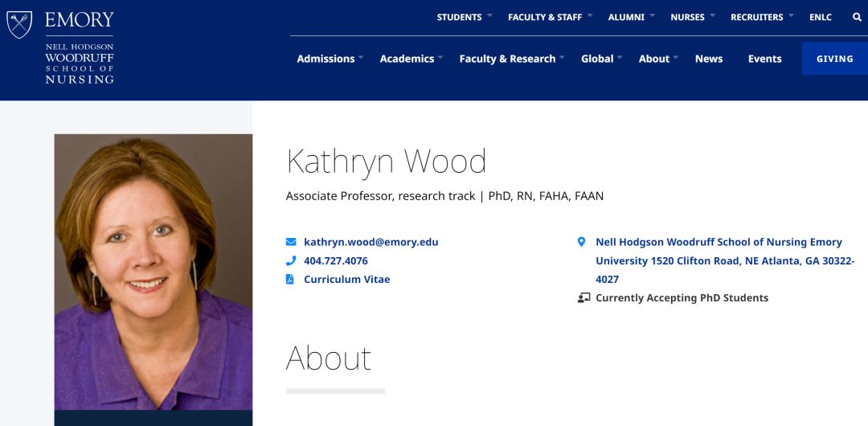Click the ENLC top link
Screen dimensions: 868x426
pyautogui.click(x=821, y=17)
